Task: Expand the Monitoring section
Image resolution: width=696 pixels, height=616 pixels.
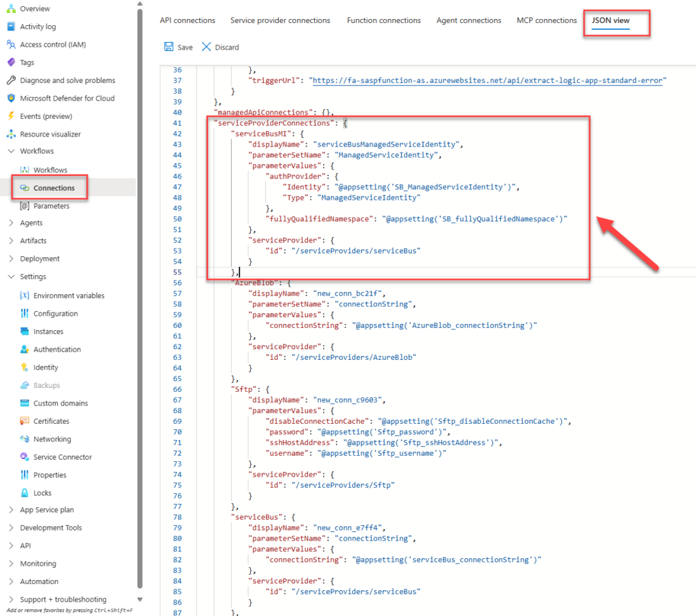Action: [x=11, y=564]
